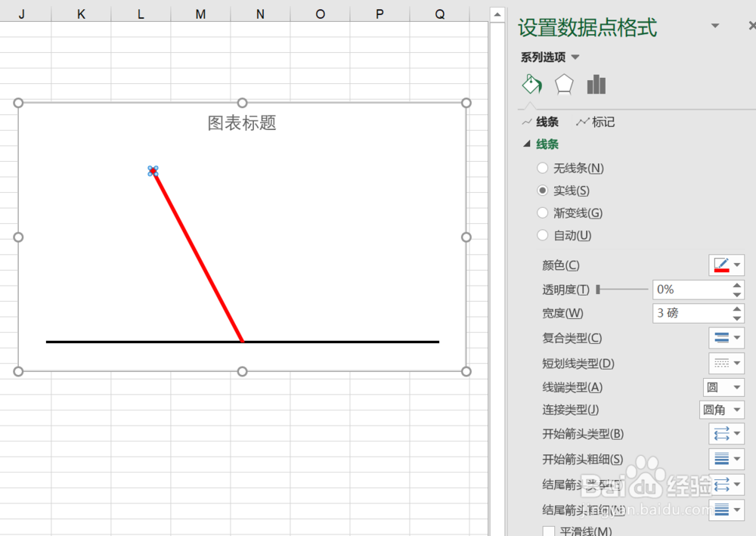Select the 无线条 radio button

pos(542,168)
